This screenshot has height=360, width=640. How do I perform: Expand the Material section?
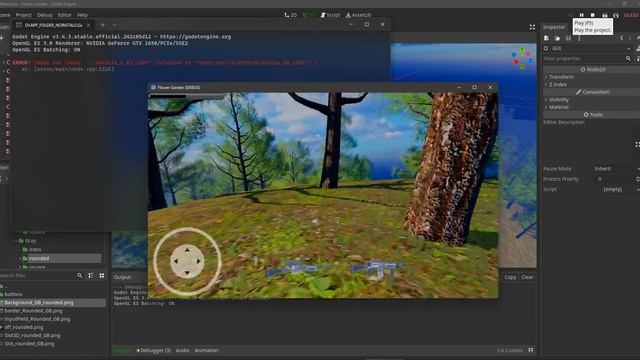pos(557,107)
